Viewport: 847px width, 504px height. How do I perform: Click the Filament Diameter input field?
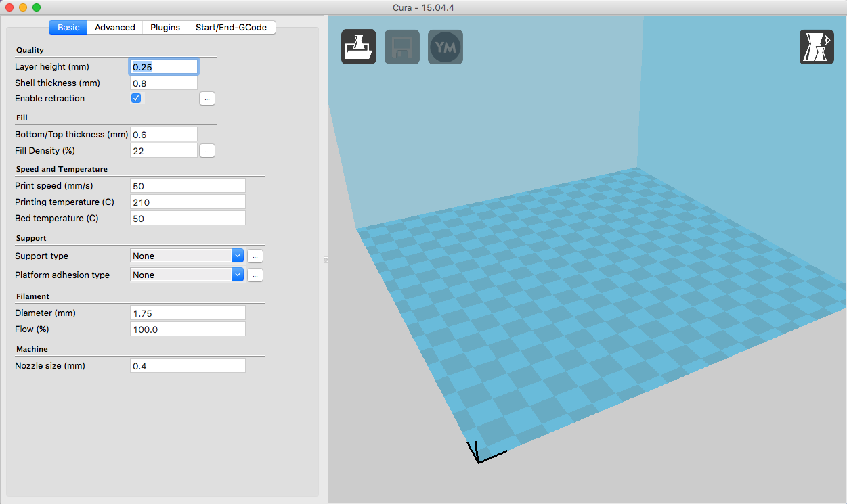(187, 313)
